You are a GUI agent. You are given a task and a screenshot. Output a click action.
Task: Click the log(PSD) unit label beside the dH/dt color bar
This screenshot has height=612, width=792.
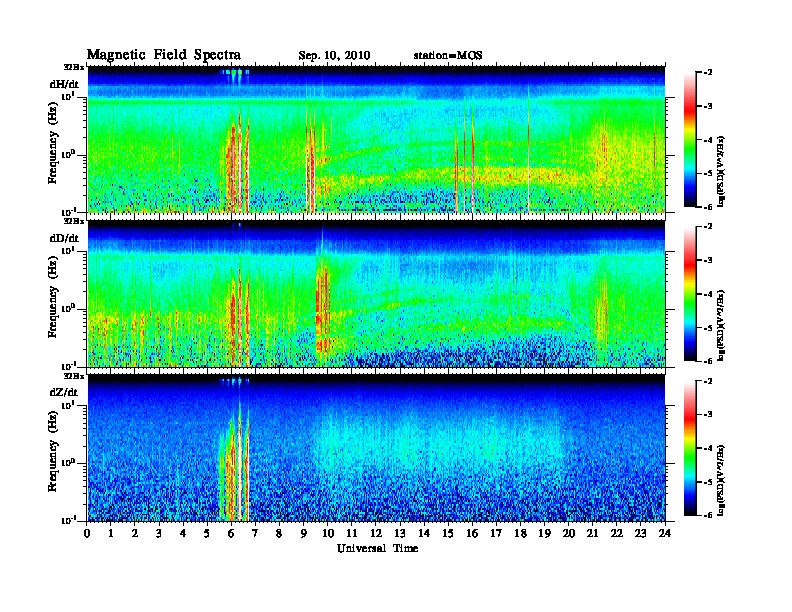coord(721,171)
